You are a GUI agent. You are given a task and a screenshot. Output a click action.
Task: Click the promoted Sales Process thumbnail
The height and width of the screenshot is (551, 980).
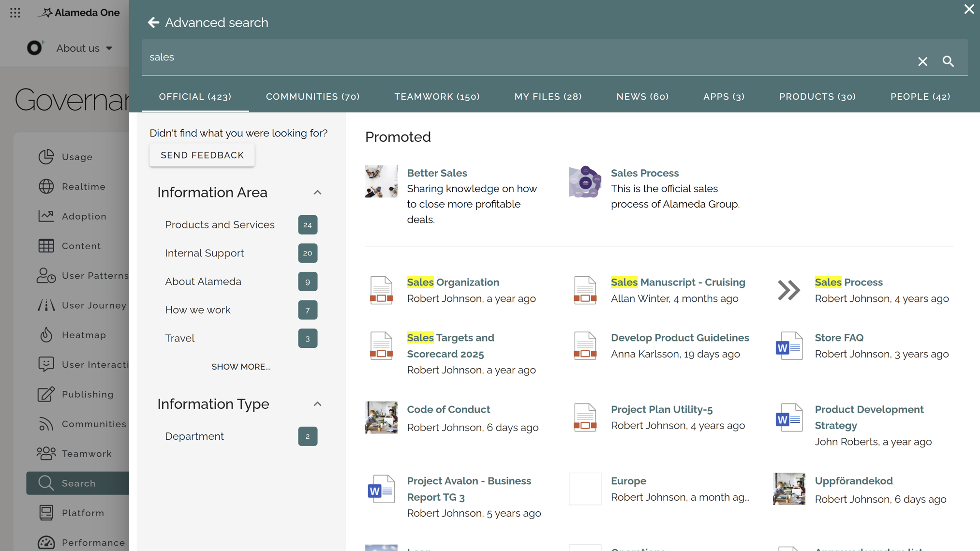tap(585, 181)
